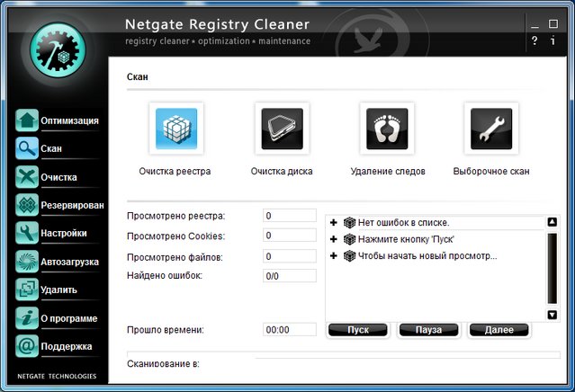Screen dimensions: 575x392
Task: Click the question mark help icon
Action: point(535,41)
